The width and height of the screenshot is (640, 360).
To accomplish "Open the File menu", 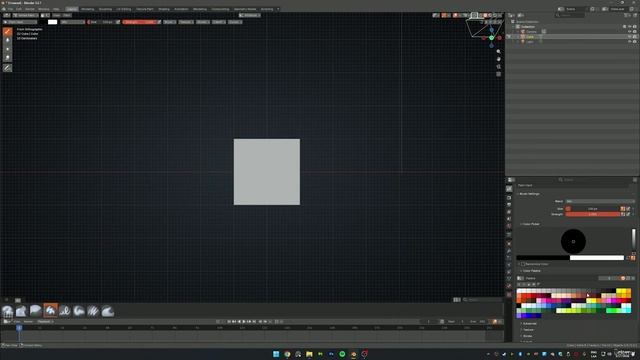I will pos(10,9).
